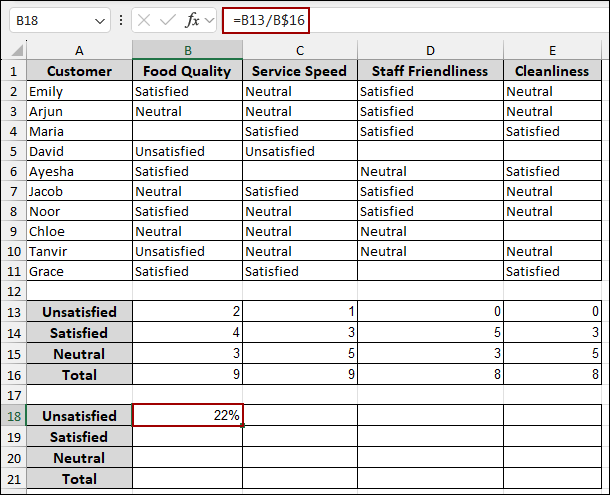Click the Cancel (X) icon in formula bar
The image size is (610, 495).
click(146, 20)
